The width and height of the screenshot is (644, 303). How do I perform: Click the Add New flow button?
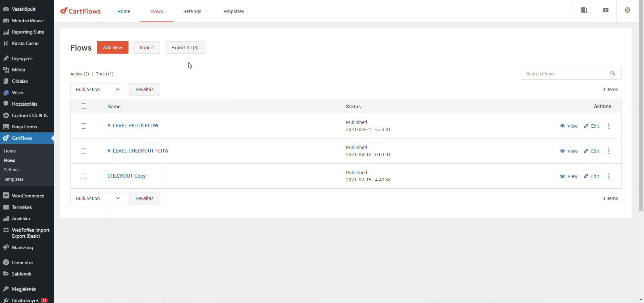tap(113, 48)
